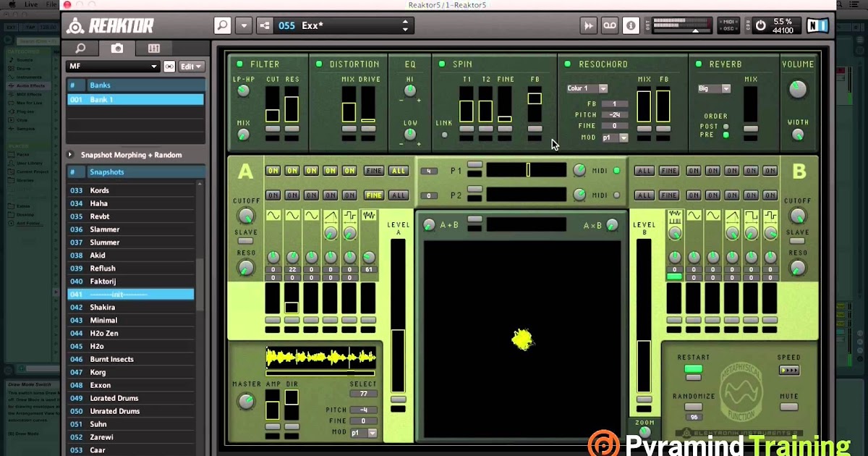Show info hints with the i icon
Screen dimensions: 868x456
tap(631, 25)
